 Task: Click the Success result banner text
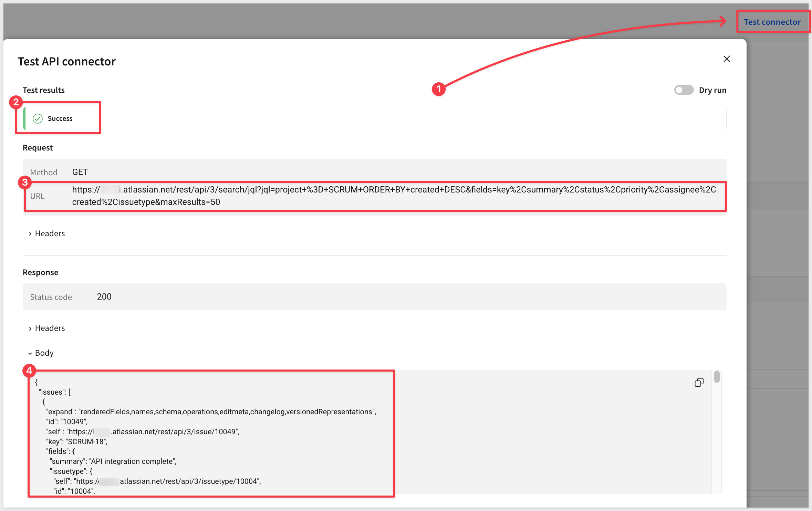[60, 118]
